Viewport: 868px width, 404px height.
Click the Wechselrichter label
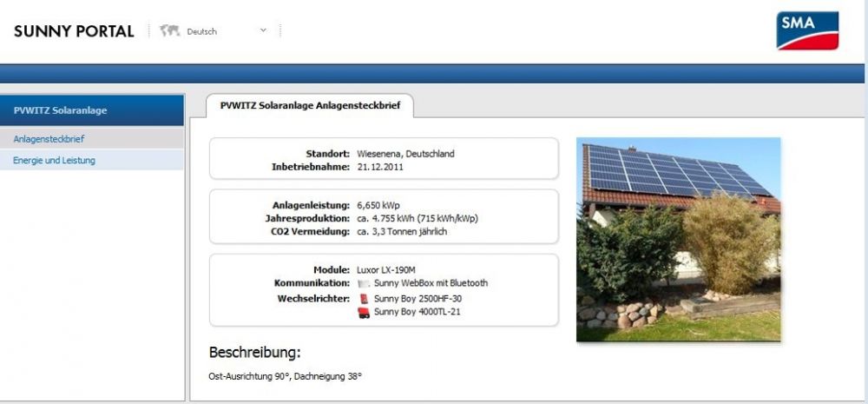tap(314, 299)
